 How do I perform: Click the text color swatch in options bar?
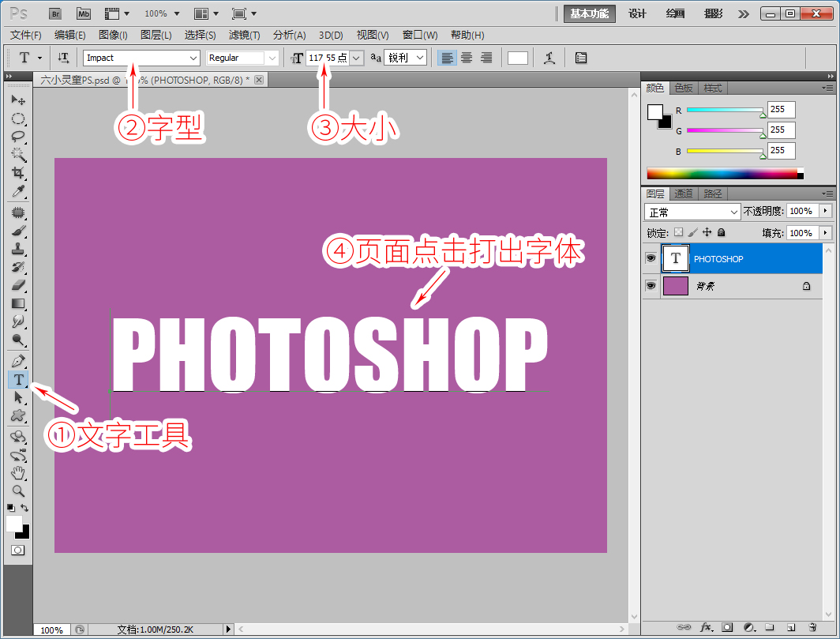point(518,58)
